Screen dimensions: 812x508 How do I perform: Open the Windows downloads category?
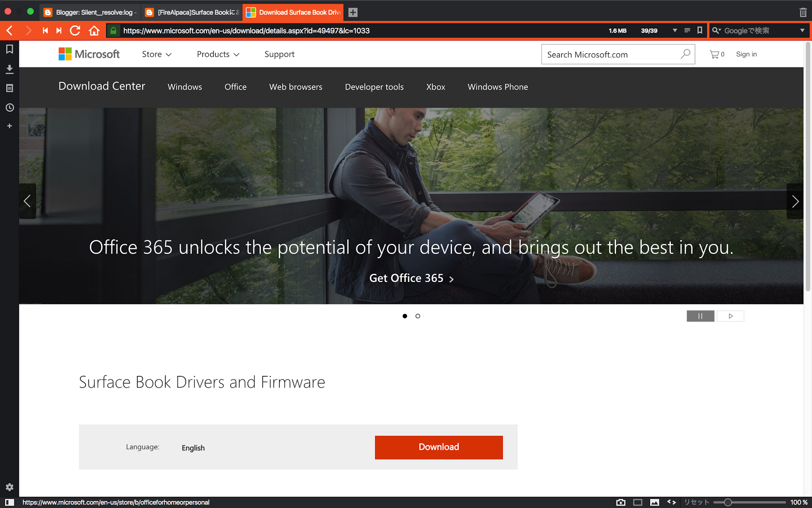click(x=185, y=87)
